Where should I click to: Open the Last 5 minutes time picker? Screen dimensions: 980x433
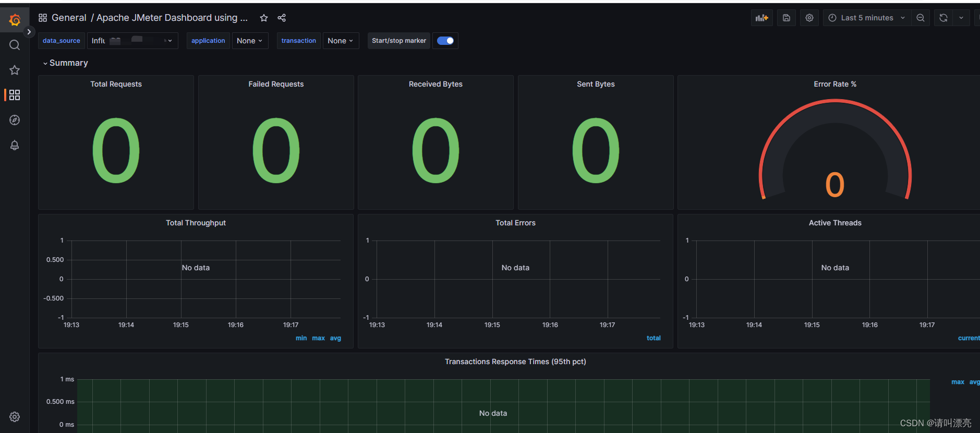[x=867, y=18]
